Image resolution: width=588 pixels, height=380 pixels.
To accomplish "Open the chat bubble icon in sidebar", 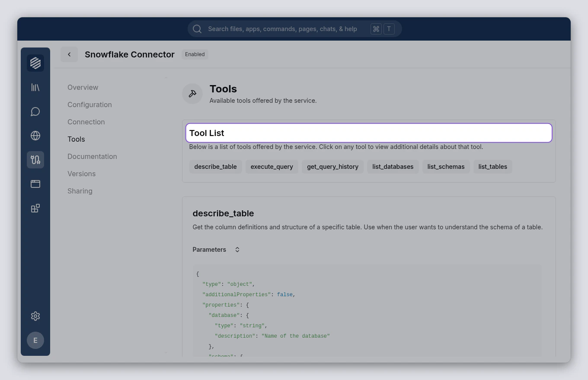I will (x=35, y=111).
